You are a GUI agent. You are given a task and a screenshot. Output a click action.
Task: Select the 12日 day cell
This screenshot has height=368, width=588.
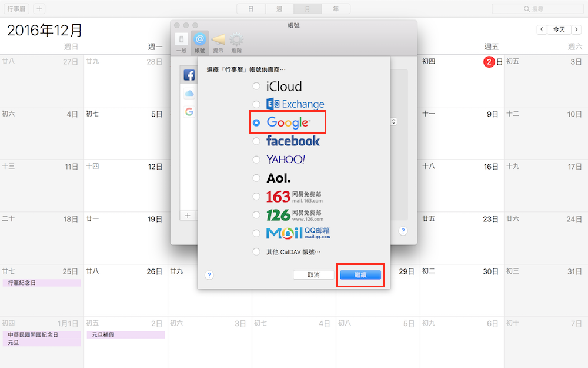pos(126,185)
